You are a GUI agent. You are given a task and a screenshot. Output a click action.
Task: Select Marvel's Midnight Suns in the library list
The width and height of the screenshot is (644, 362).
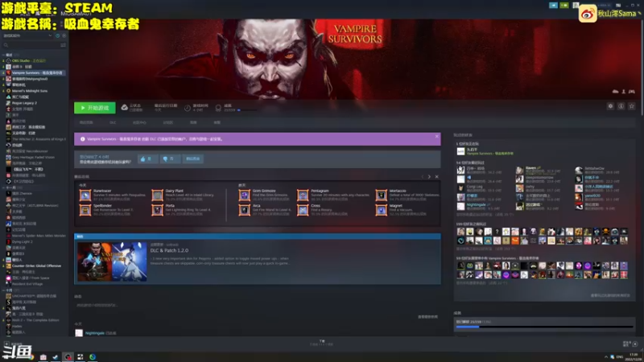(35, 91)
